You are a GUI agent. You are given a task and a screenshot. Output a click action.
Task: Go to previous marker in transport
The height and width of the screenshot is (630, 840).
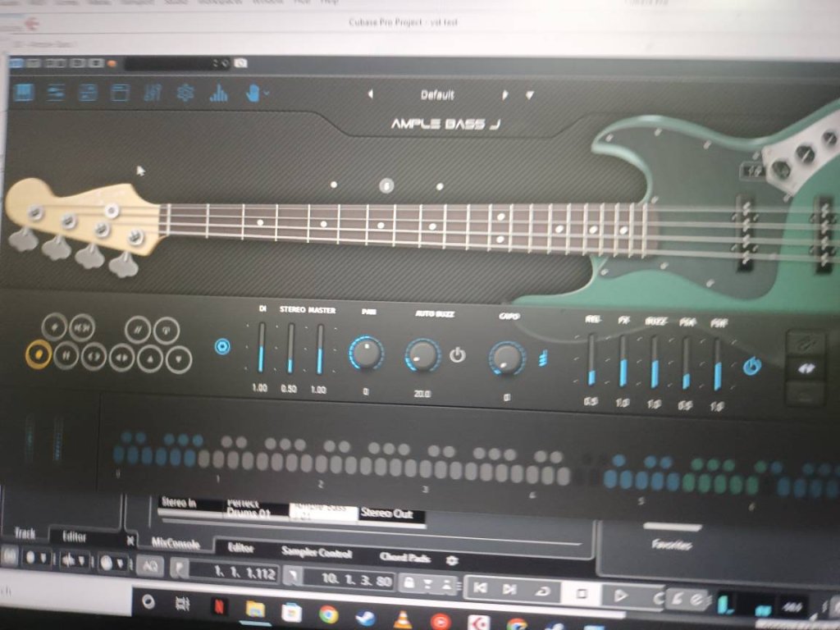tap(481, 588)
